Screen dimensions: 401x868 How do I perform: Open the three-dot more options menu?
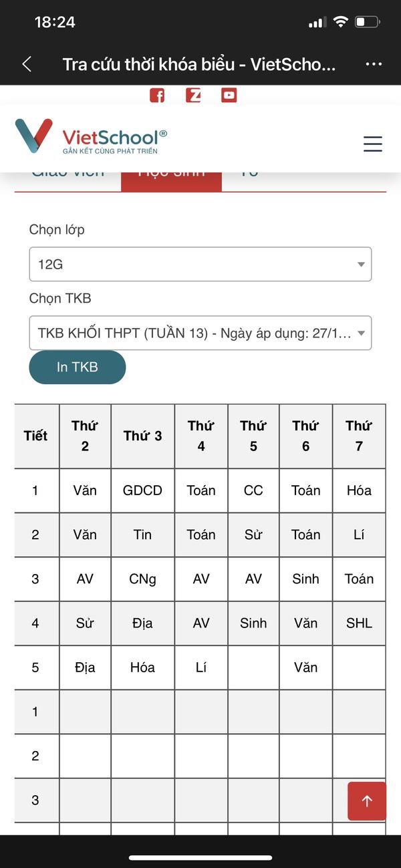pos(374,64)
